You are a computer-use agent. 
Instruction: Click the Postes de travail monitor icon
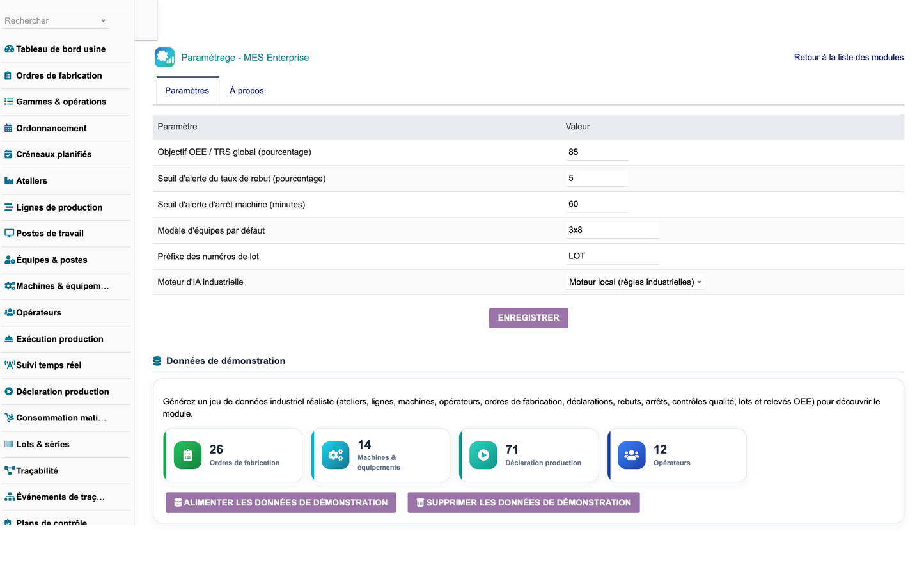tap(9, 234)
